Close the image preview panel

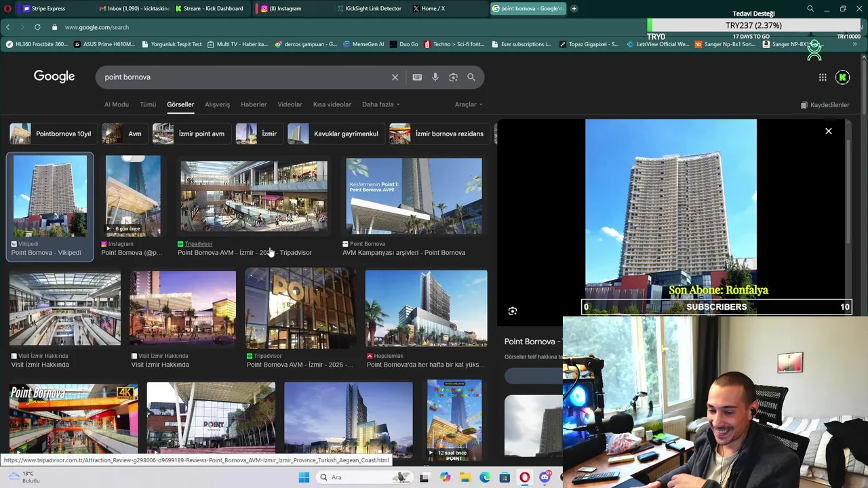pos(828,131)
